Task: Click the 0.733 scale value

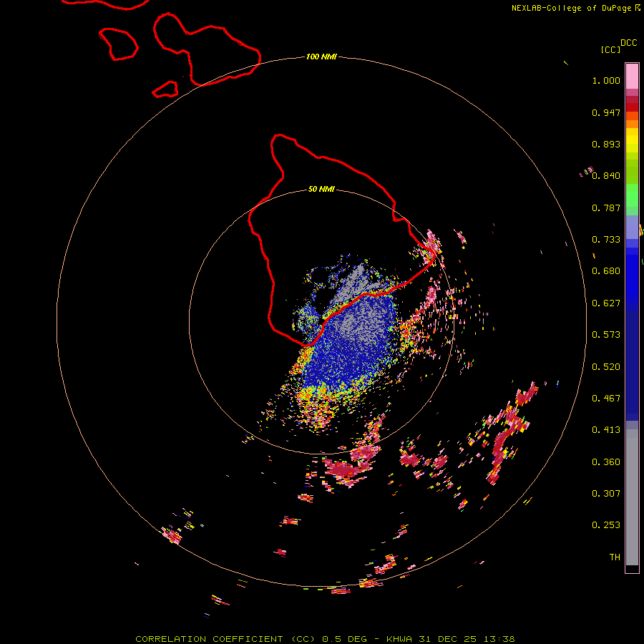Action: tap(606, 240)
